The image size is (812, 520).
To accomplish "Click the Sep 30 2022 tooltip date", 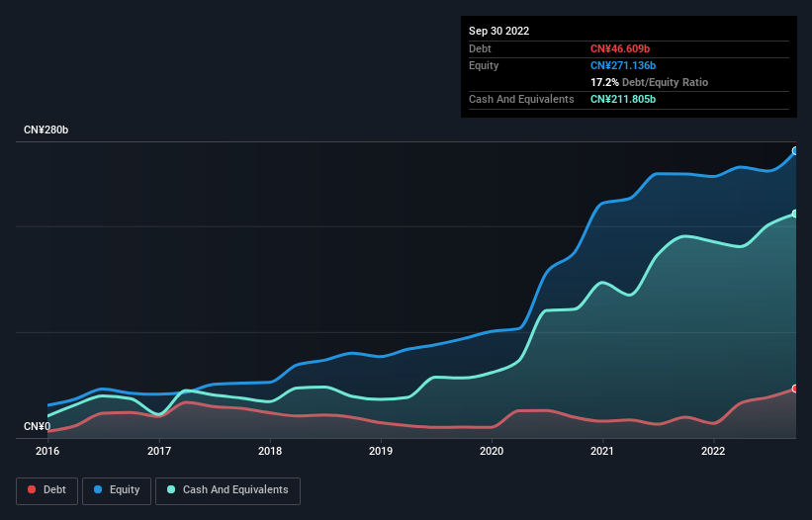I will click(498, 31).
